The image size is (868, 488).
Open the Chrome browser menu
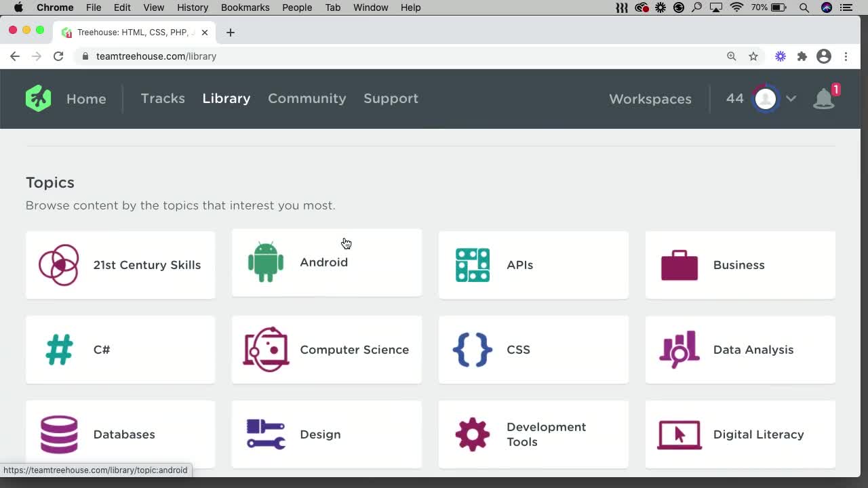pyautogui.click(x=846, y=56)
